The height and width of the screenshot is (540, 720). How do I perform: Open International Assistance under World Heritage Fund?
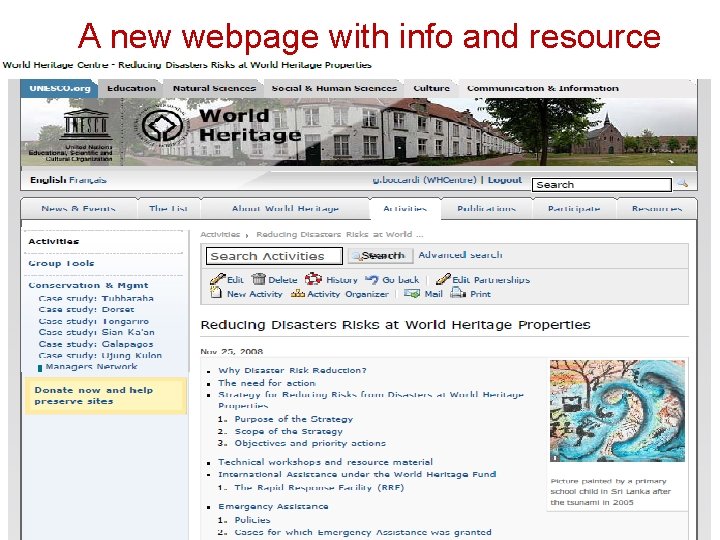pos(357,474)
